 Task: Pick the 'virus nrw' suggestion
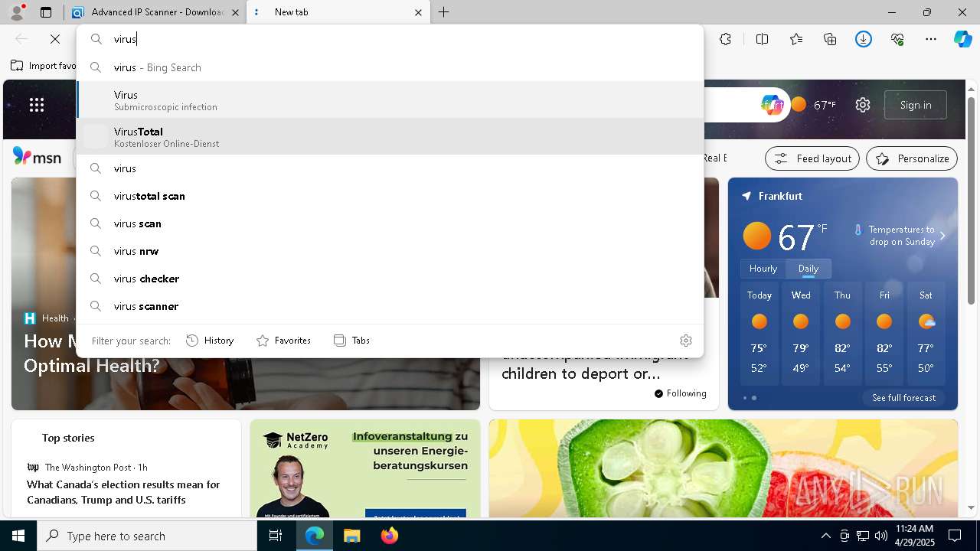[390, 251]
